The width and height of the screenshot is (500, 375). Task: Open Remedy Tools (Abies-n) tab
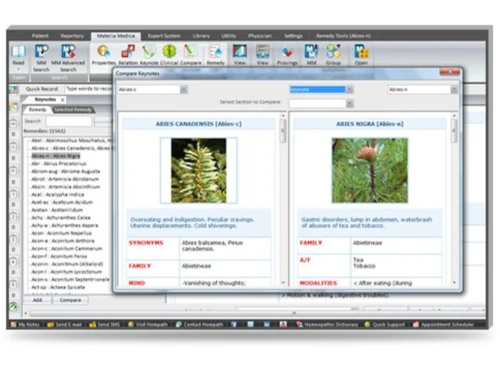(x=343, y=36)
